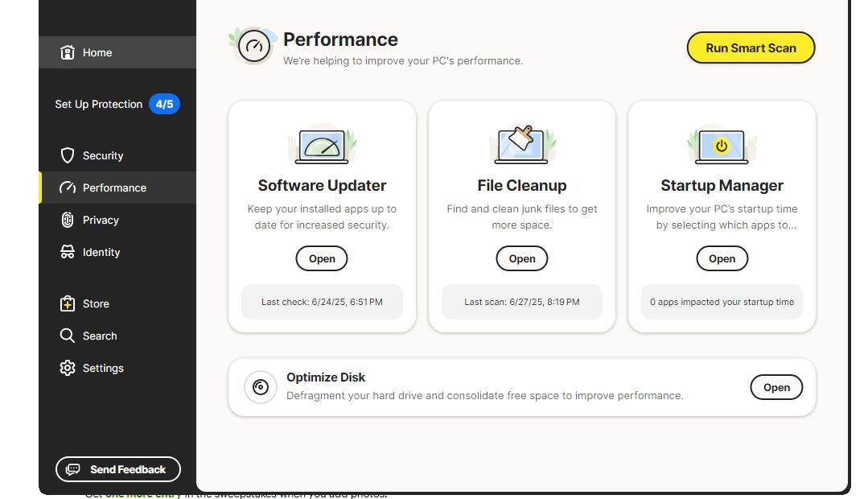Open File Cleanup
The width and height of the screenshot is (868, 499).
(522, 258)
